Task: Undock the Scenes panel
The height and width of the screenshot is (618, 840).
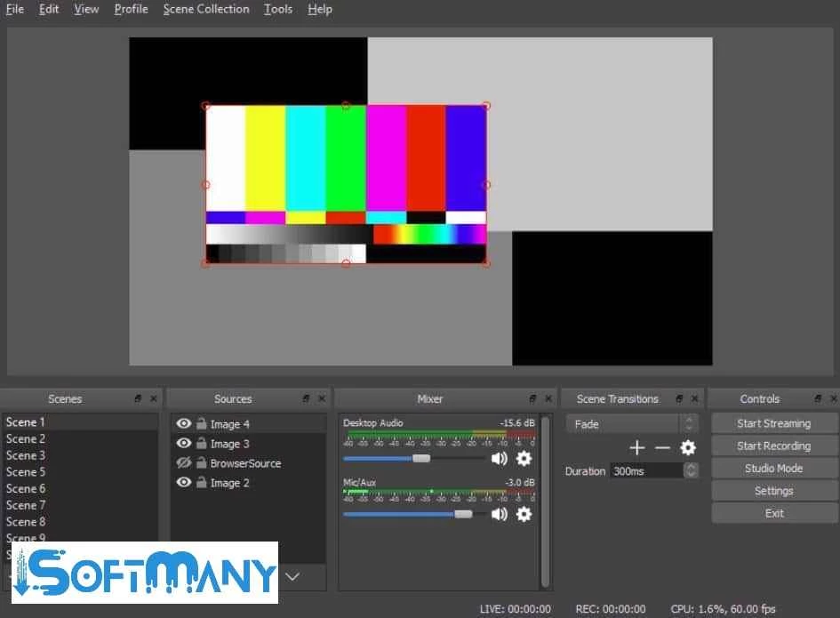Action: pos(138,399)
